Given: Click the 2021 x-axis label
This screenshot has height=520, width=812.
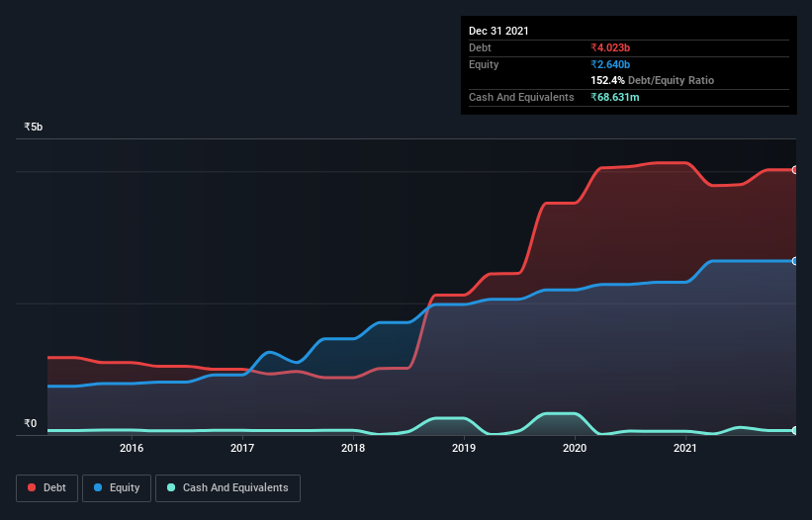Looking at the screenshot, I should click(x=685, y=448).
